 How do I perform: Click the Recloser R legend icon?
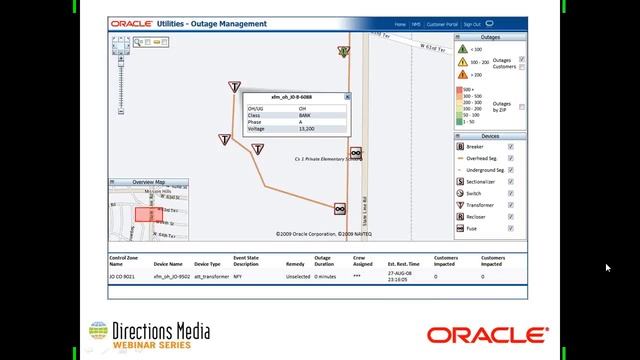460,217
